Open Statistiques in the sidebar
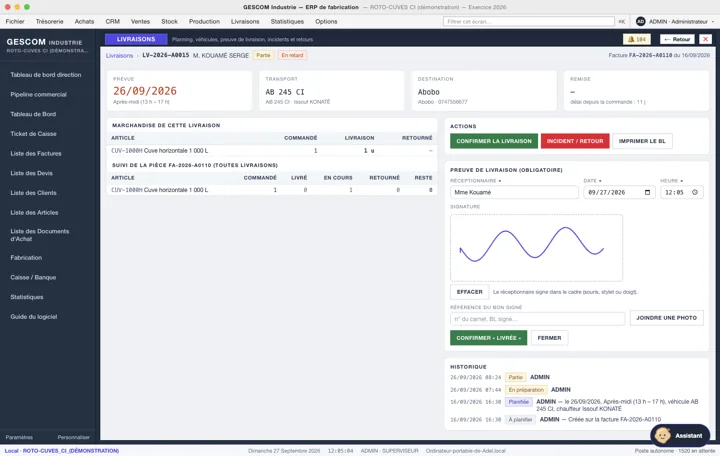 pyautogui.click(x=27, y=298)
